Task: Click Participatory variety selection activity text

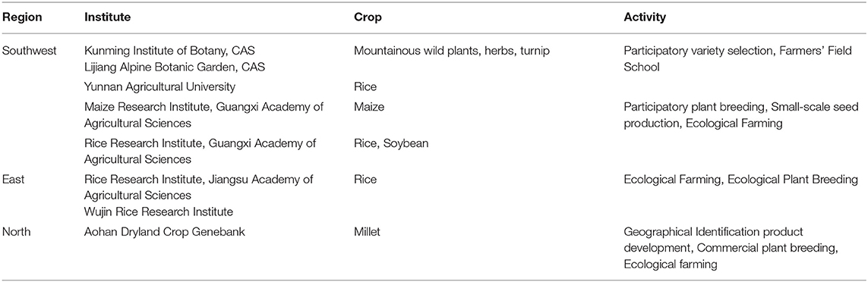Action: click(691, 50)
